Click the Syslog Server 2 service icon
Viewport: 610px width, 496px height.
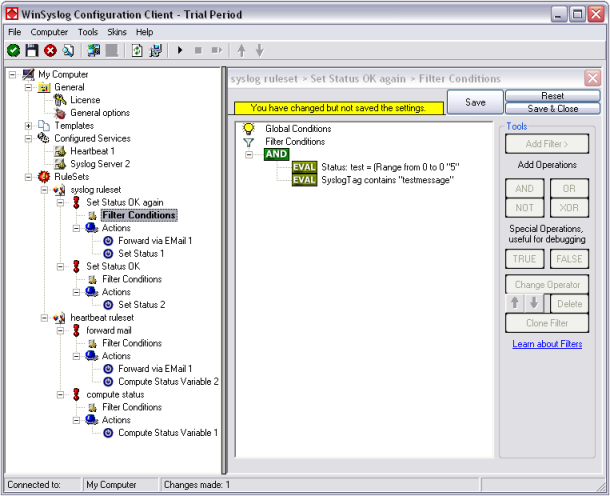point(60,164)
